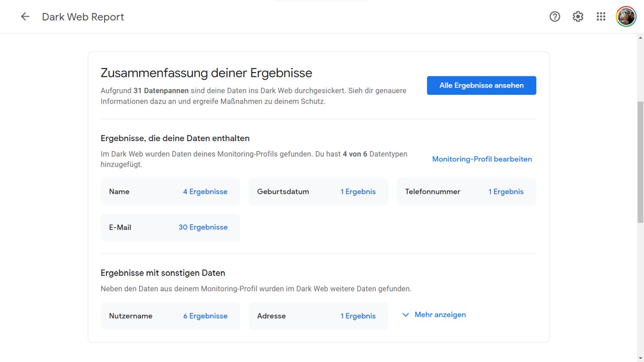This screenshot has width=644, height=362.
Task: Expand the Mehr anzeigen link
Action: coord(440,315)
